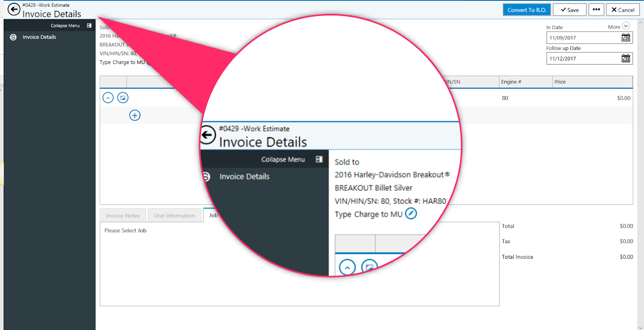Screen dimensions: 644x330
Task: Open the three-dot more options menu
Action: pos(596,10)
